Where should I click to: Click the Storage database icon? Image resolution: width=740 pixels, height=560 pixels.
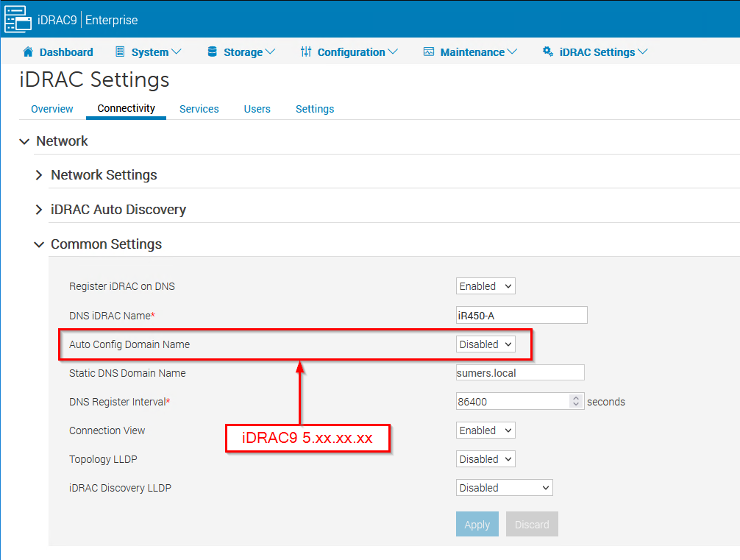213,52
